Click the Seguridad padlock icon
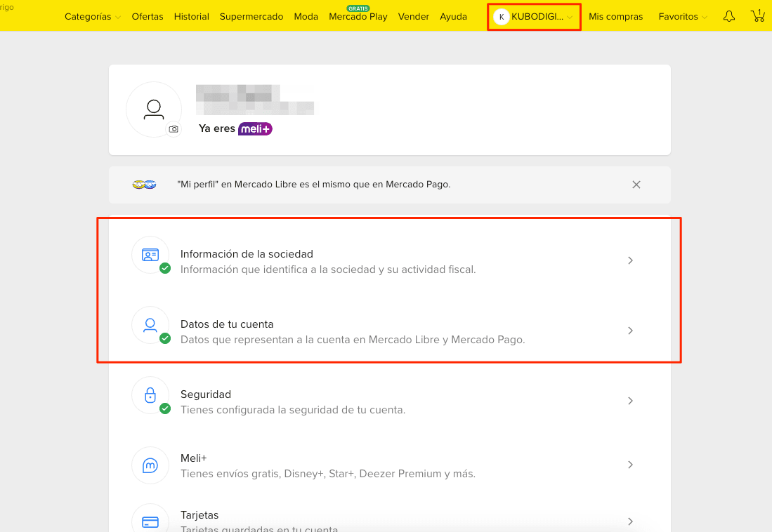The height and width of the screenshot is (532, 772). coord(150,395)
